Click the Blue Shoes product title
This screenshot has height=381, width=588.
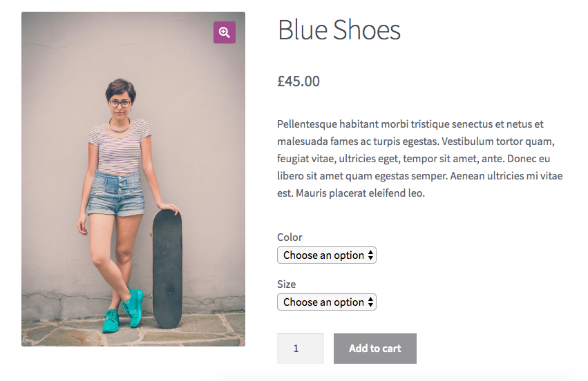(x=339, y=30)
